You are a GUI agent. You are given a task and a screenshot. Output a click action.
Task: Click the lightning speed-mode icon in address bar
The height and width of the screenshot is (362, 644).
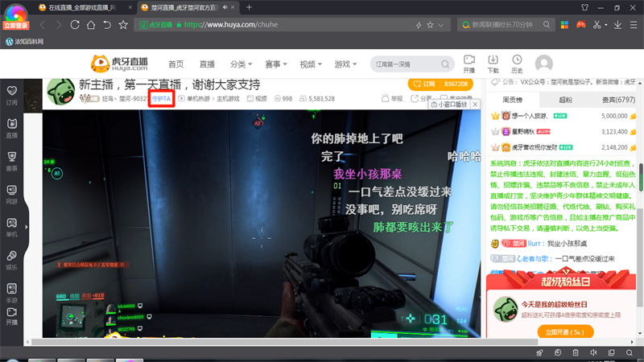[x=419, y=25]
